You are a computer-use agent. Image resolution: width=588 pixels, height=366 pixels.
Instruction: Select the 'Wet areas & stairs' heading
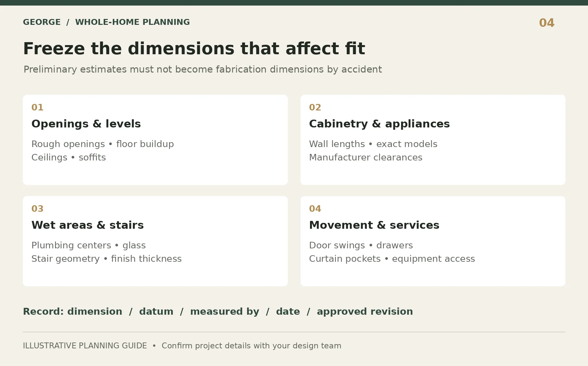pos(88,225)
